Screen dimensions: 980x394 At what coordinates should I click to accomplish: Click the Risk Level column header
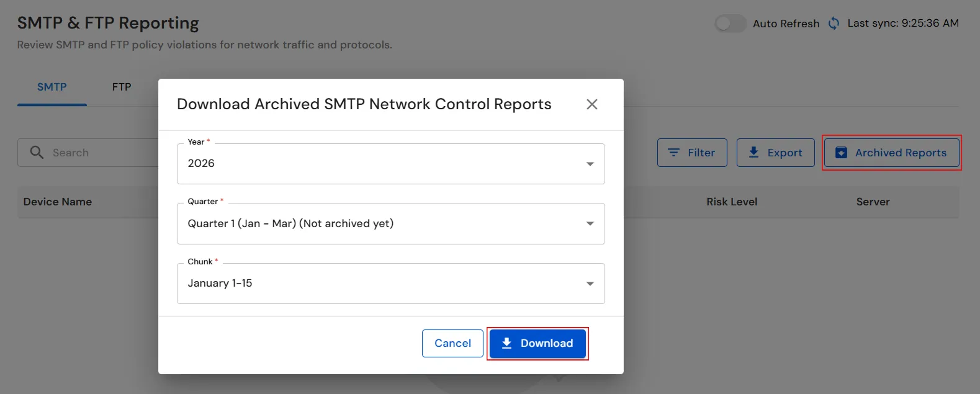click(x=732, y=202)
